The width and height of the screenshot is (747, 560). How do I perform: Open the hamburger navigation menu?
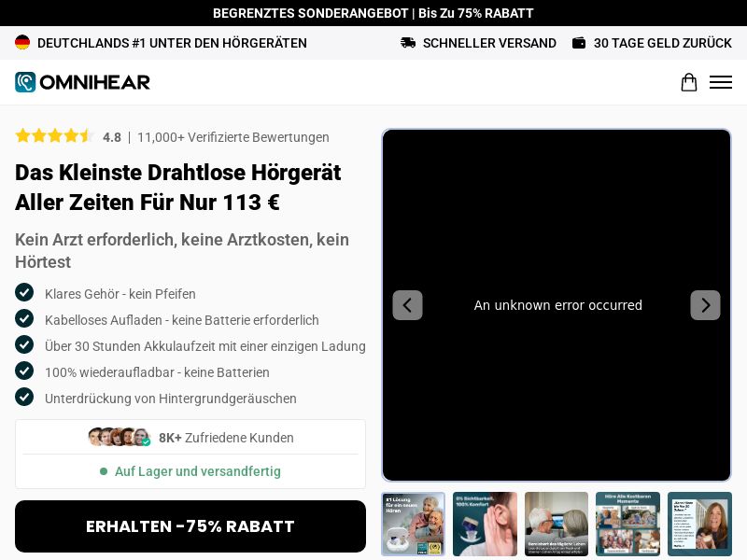pos(720,82)
